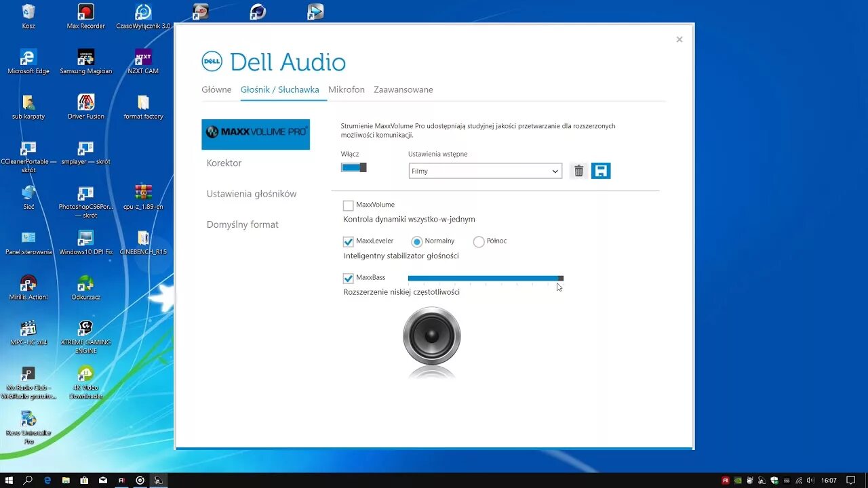The image size is (868, 488).
Task: Close the Dell Audio window
Action: coord(679,39)
